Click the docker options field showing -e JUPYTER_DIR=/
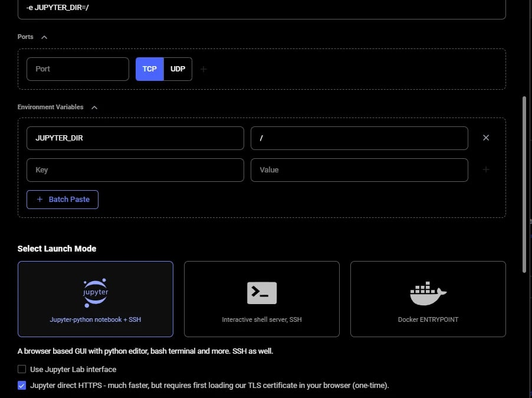Viewport: 532px width, 398px height. tap(262, 8)
